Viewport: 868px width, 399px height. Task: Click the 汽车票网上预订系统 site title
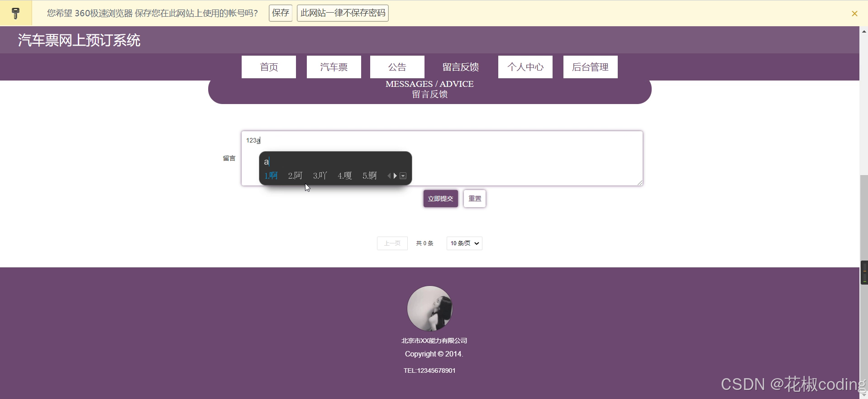point(79,40)
